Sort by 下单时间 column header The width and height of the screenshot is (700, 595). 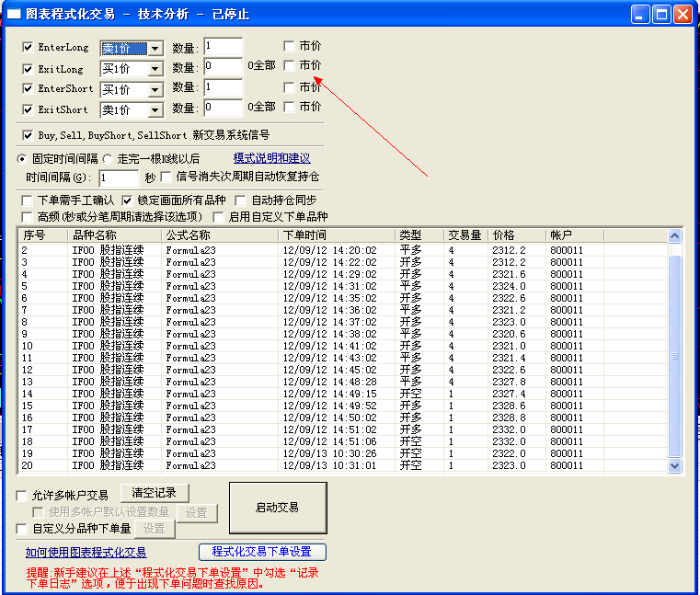tap(337, 235)
